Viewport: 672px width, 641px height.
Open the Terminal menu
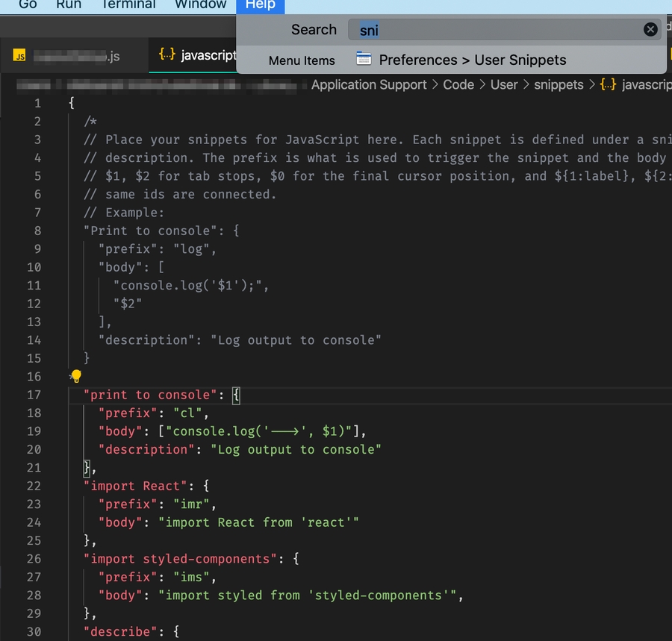point(128,4)
